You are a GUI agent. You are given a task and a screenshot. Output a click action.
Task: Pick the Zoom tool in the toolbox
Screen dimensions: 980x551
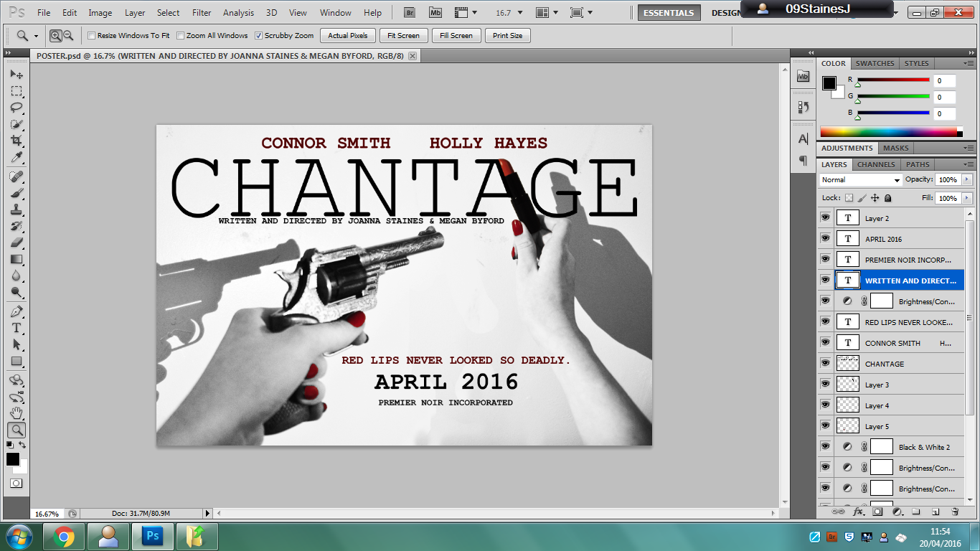16,430
